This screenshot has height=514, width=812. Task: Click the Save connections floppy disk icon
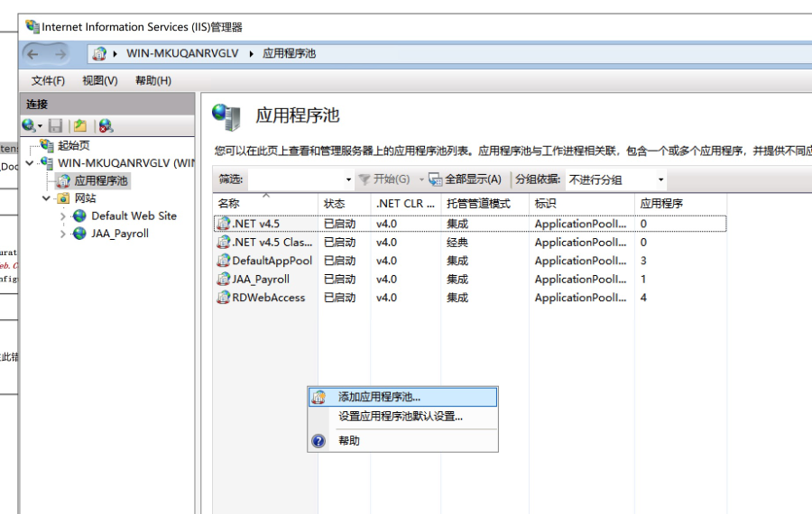[56, 126]
